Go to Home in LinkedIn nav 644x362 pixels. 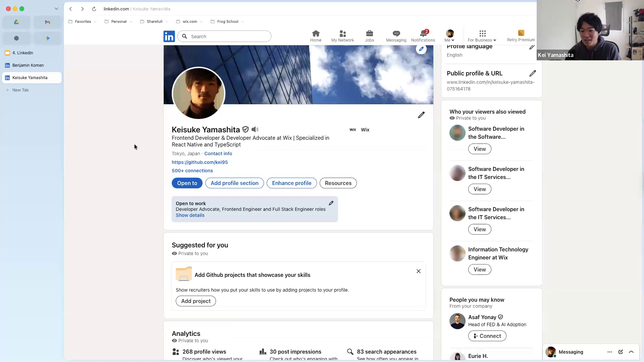tap(316, 36)
